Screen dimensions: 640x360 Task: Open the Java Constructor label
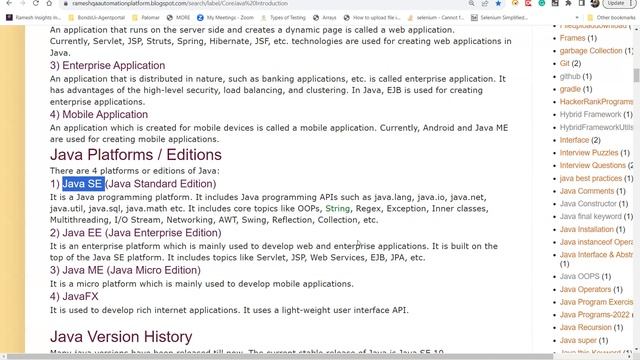tap(588, 204)
